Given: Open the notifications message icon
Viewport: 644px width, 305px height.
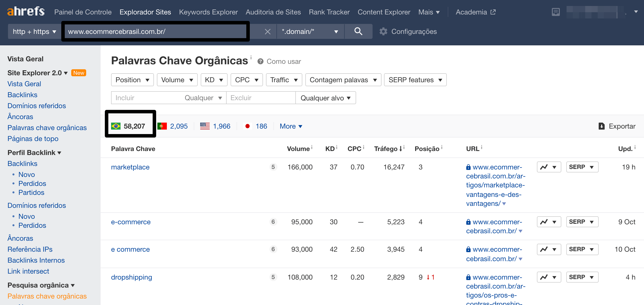Looking at the screenshot, I should coord(556,12).
